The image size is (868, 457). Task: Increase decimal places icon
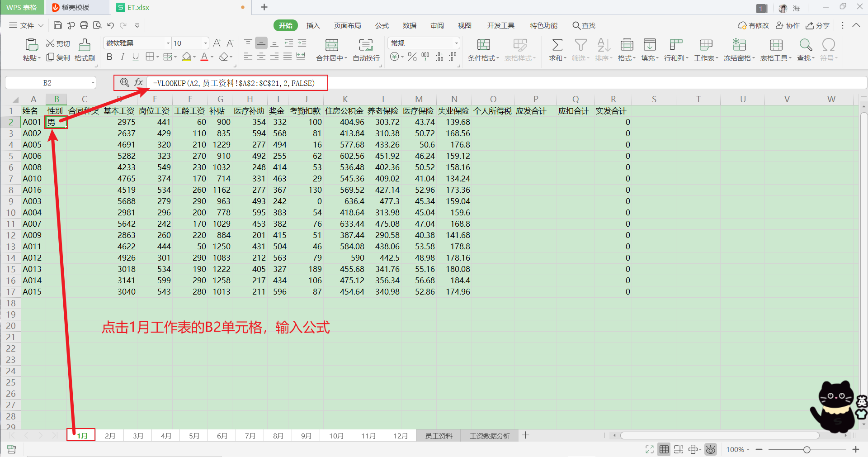439,57
